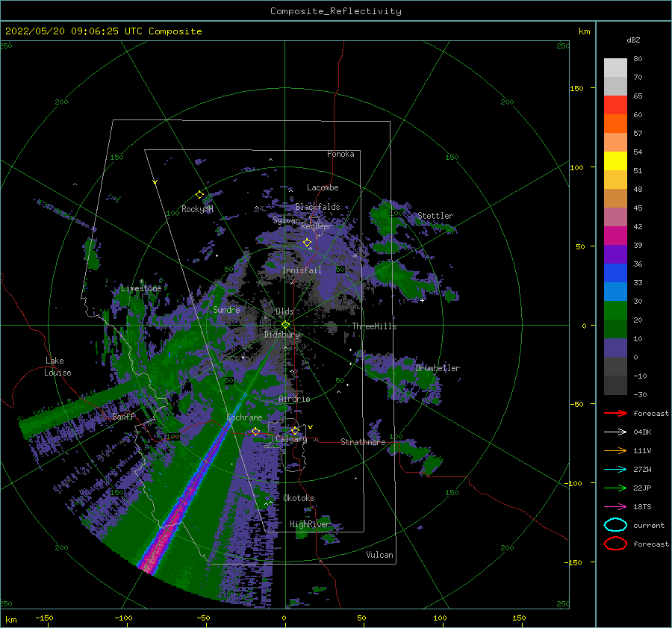Click the Limestone label on map
672x628 pixels.
point(141,288)
